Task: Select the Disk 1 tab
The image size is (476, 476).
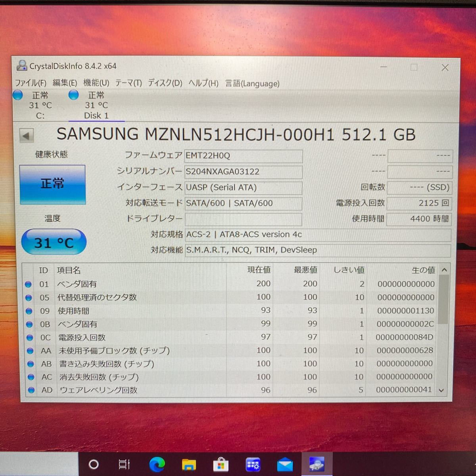Action: (96, 106)
